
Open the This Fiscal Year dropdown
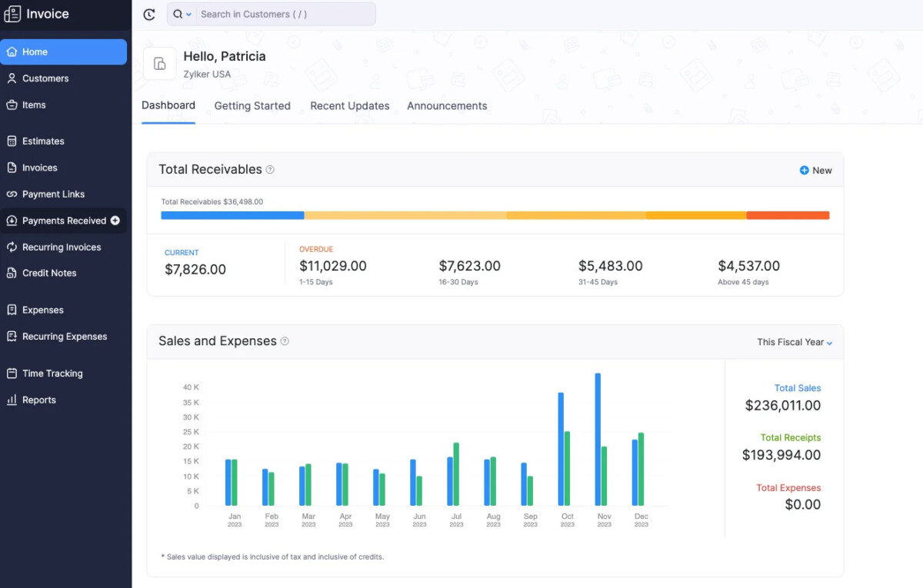point(795,342)
